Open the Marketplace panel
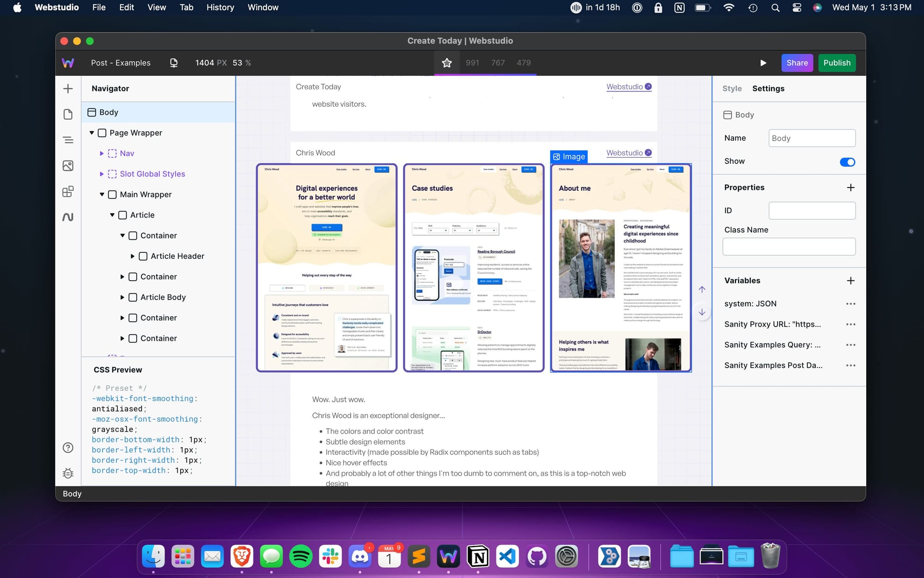This screenshot has width=924, height=578. [68, 191]
